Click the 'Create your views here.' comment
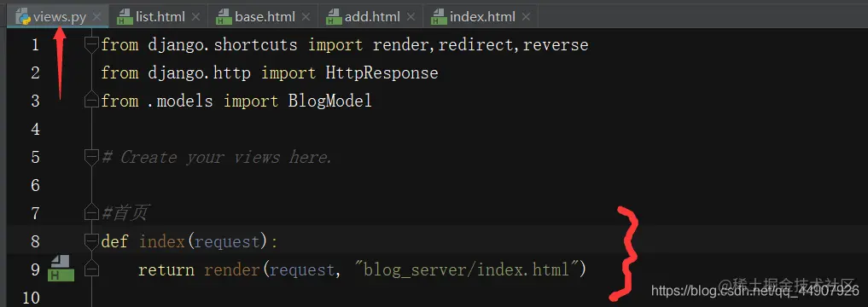 point(217,158)
